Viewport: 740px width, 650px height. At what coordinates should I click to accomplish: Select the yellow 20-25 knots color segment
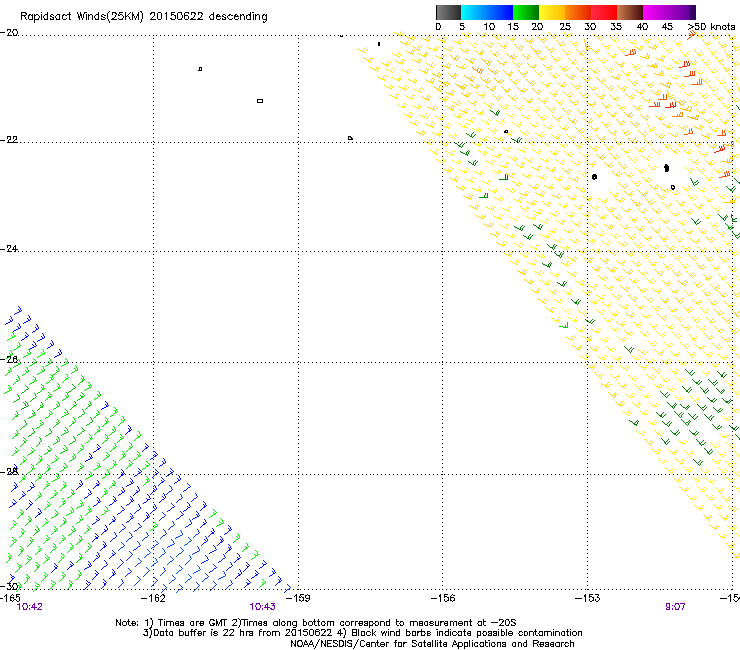coord(552,12)
